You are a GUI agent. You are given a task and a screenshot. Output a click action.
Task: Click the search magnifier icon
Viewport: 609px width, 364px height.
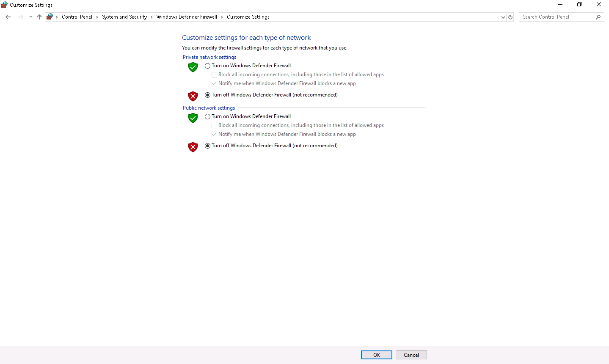(x=598, y=17)
